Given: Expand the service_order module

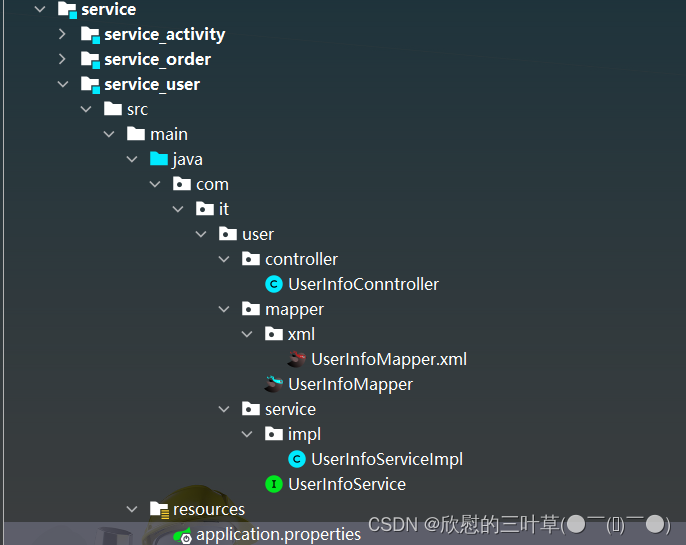Looking at the screenshot, I should (x=63, y=59).
